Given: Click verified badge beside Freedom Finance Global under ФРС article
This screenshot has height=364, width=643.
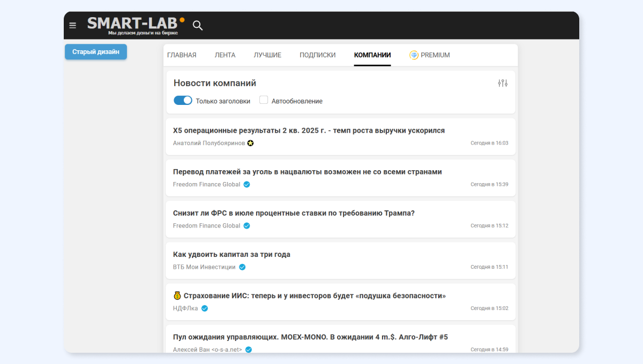Looking at the screenshot, I should tap(247, 225).
